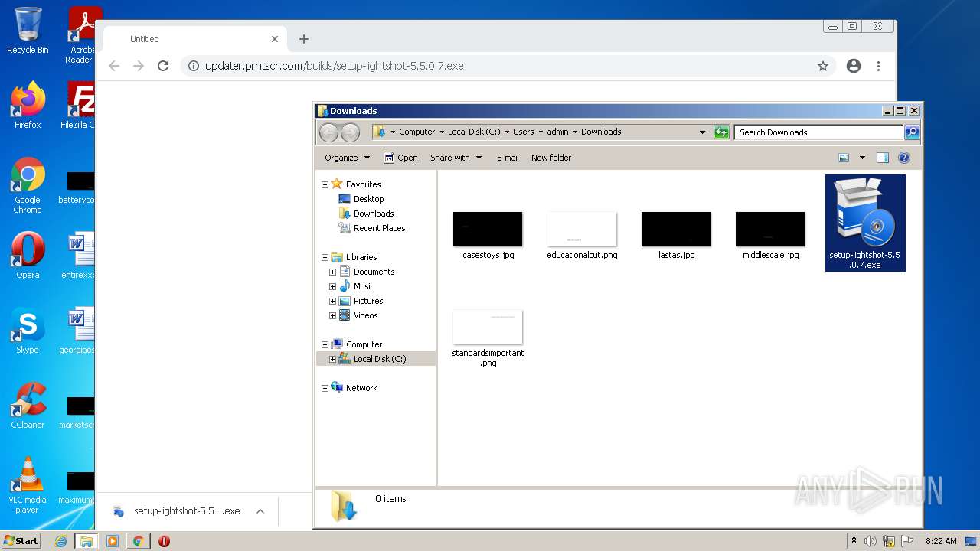This screenshot has width=980, height=551.
Task: Bookmark this page with the star icon
Action: (x=823, y=66)
